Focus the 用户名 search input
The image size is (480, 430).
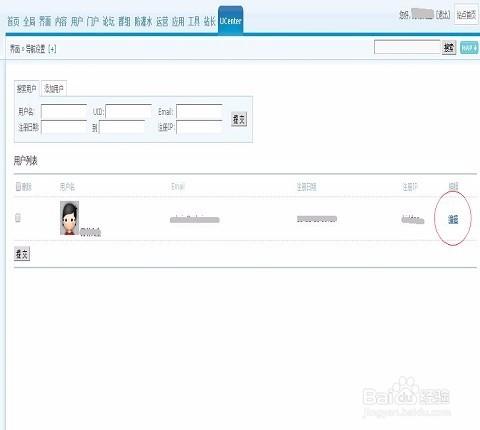64,112
